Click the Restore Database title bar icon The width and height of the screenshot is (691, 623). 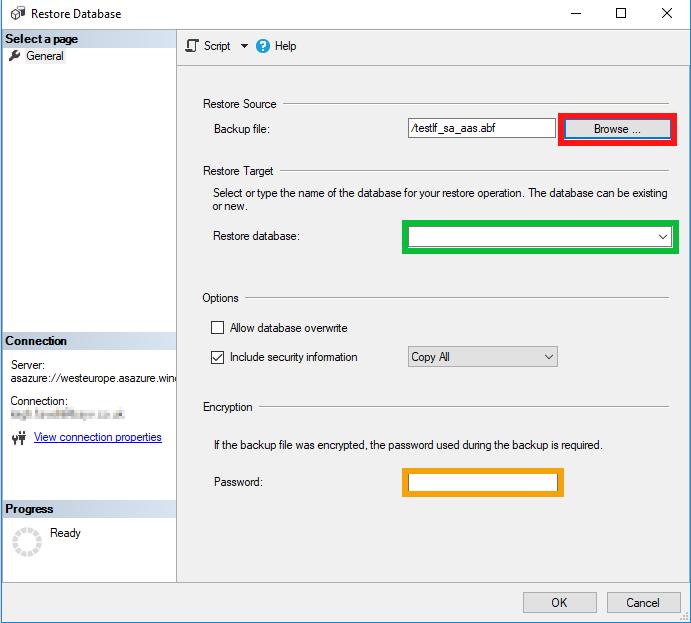[17, 14]
